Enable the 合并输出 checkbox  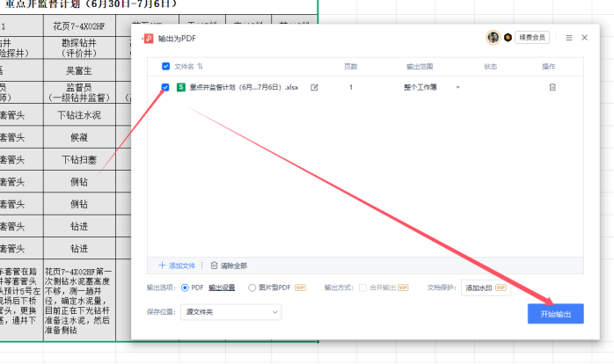pos(364,288)
